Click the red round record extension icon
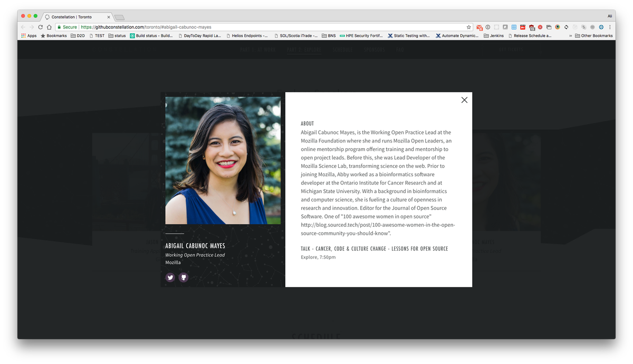 pyautogui.click(x=540, y=27)
